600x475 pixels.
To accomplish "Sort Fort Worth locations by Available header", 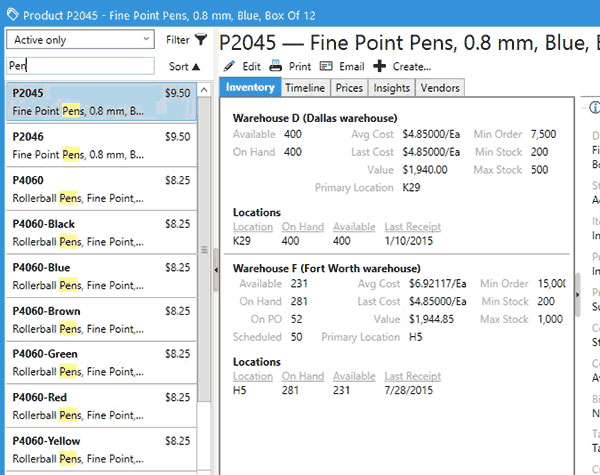I will 354,376.
